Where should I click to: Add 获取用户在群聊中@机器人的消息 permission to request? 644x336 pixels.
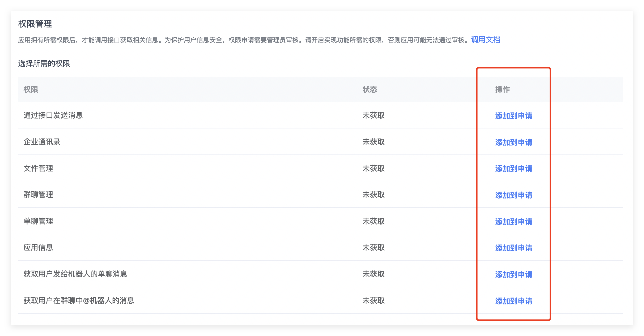tap(513, 301)
